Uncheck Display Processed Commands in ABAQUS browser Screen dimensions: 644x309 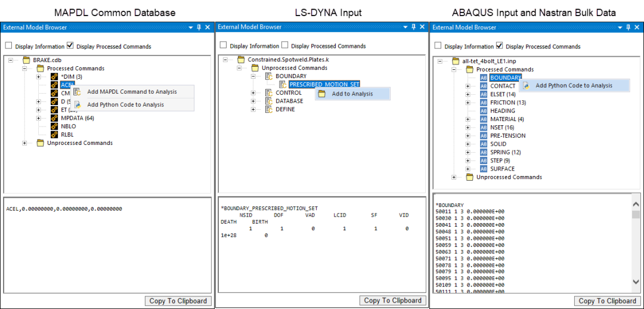click(500, 45)
